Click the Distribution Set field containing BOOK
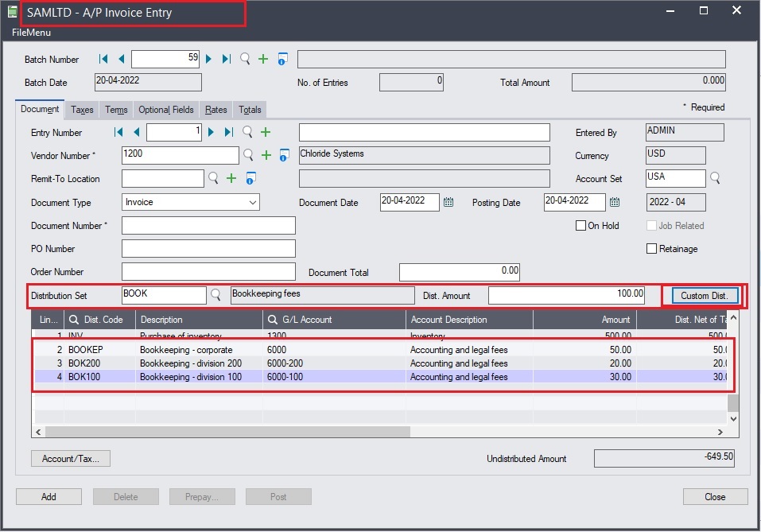761x532 pixels. [x=164, y=295]
